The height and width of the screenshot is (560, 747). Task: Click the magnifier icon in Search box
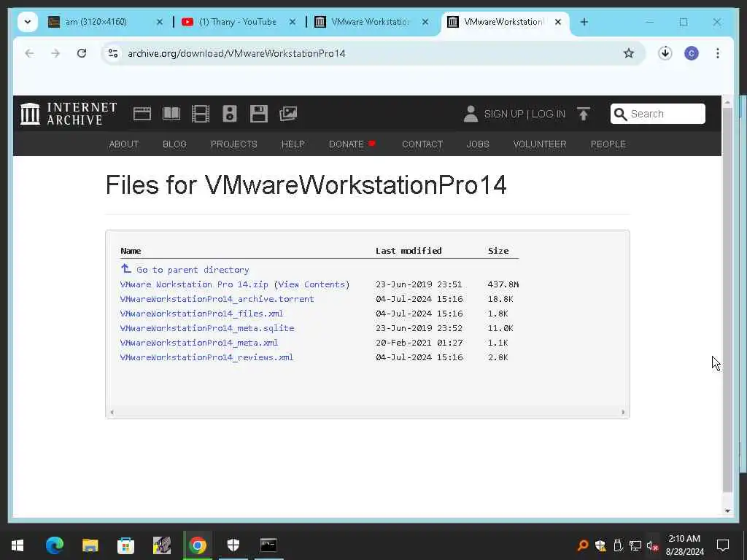620,114
